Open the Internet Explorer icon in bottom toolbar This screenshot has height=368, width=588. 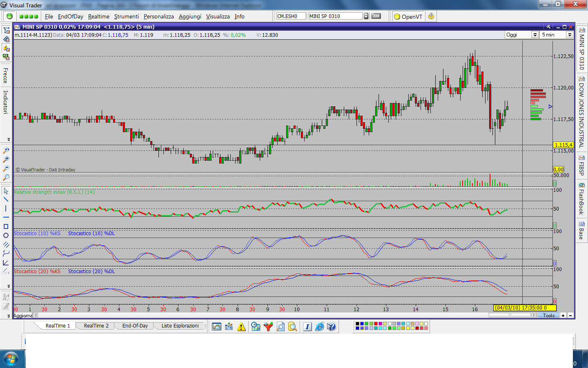tap(319, 326)
